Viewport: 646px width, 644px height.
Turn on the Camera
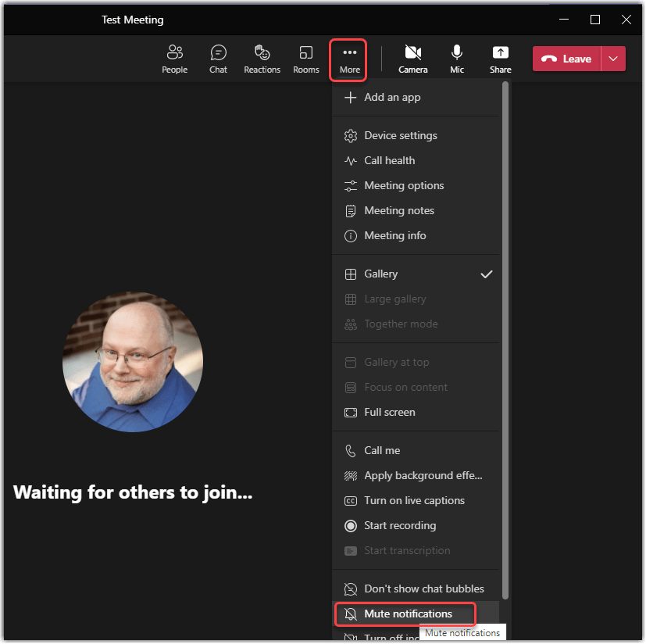412,59
